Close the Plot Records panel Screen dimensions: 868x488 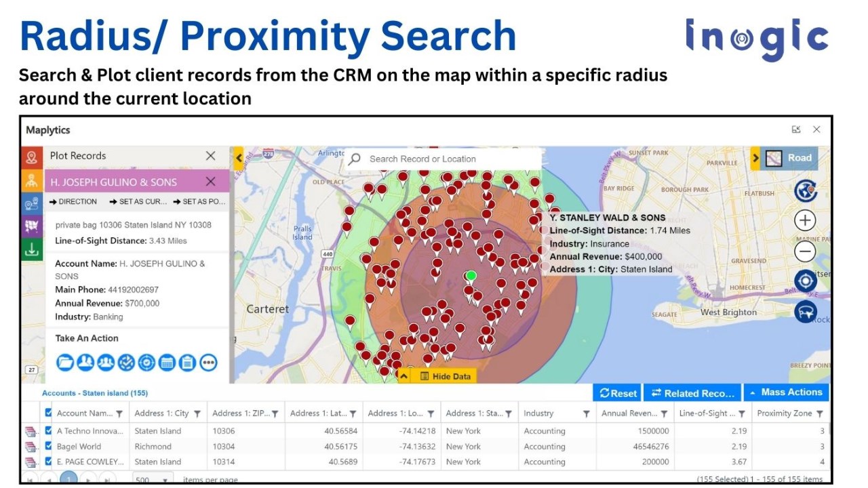tap(210, 156)
